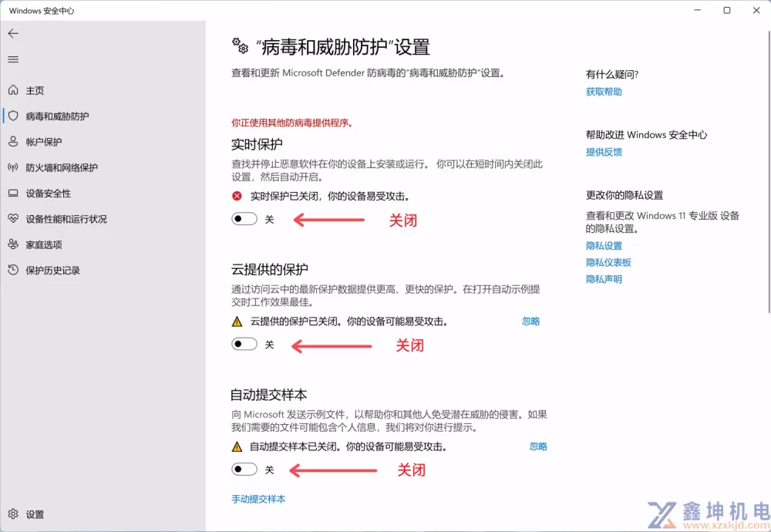771x532 pixels.
Task: Open 家庭选项 in the sidebar
Action: pyautogui.click(x=103, y=244)
